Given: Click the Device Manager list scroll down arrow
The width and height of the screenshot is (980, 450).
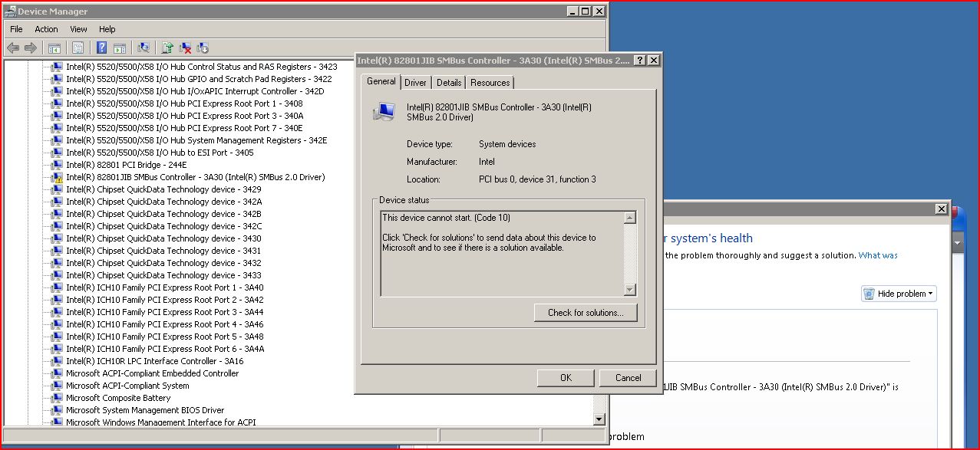Looking at the screenshot, I should 599,419.
